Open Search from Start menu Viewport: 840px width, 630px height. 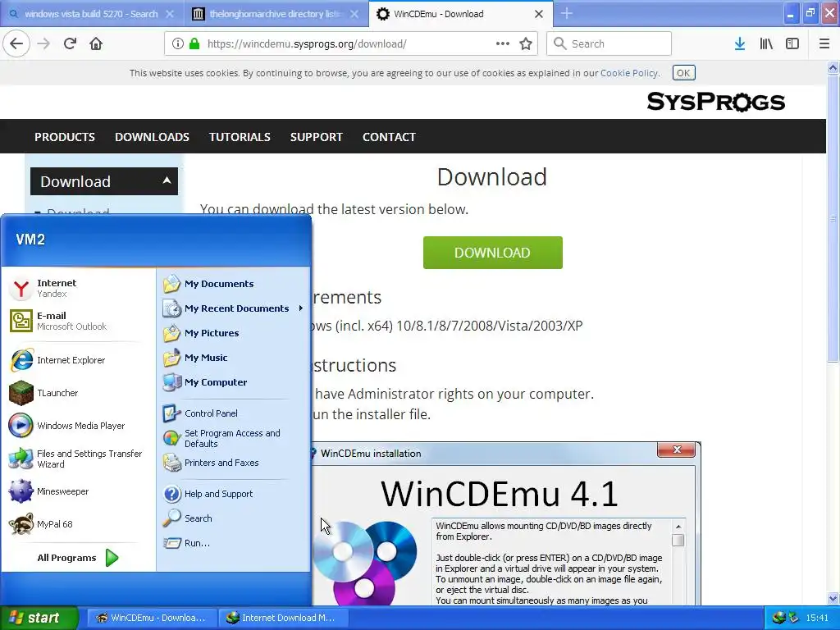click(x=234, y=518)
